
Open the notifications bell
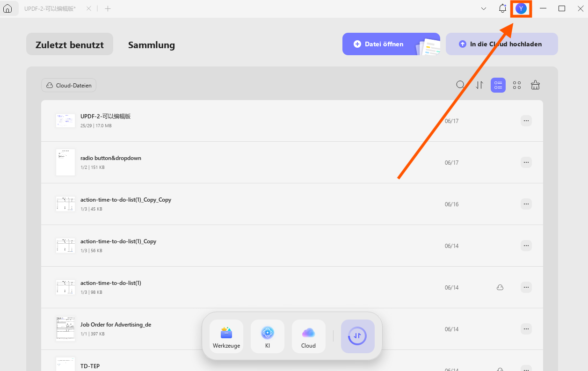[502, 8]
